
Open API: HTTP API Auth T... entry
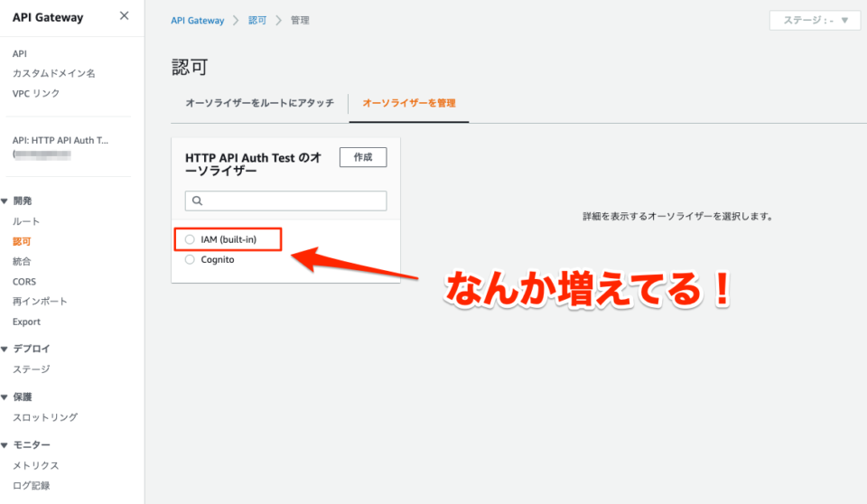[61, 141]
